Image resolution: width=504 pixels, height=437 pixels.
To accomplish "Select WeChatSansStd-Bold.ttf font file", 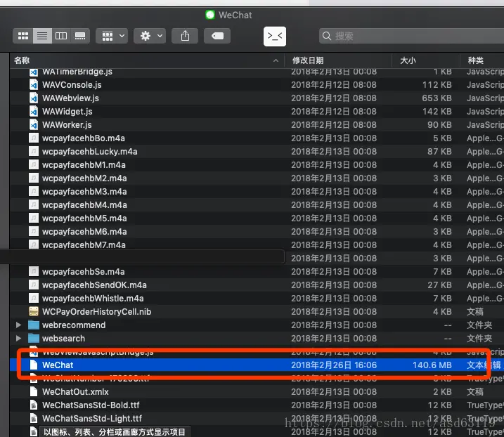I will pos(91,405).
